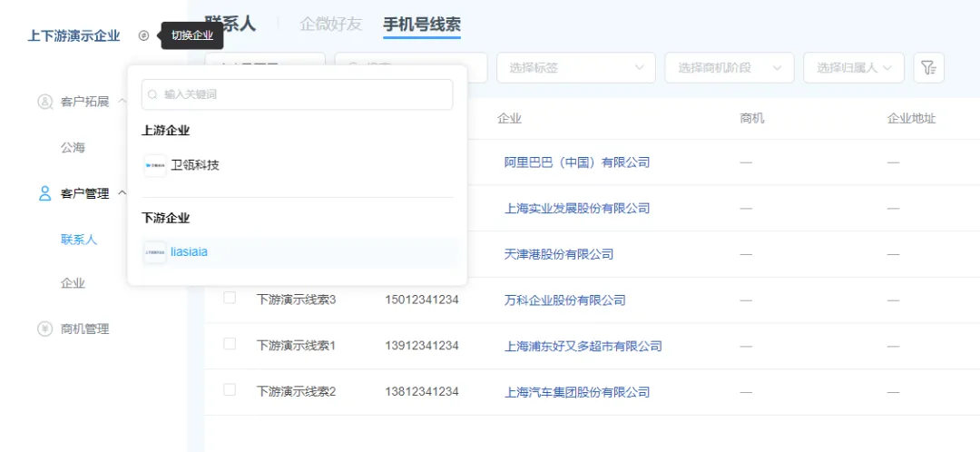
Task: Open 阿里巴巴（中国）有限公司 company link
Action: tap(577, 162)
